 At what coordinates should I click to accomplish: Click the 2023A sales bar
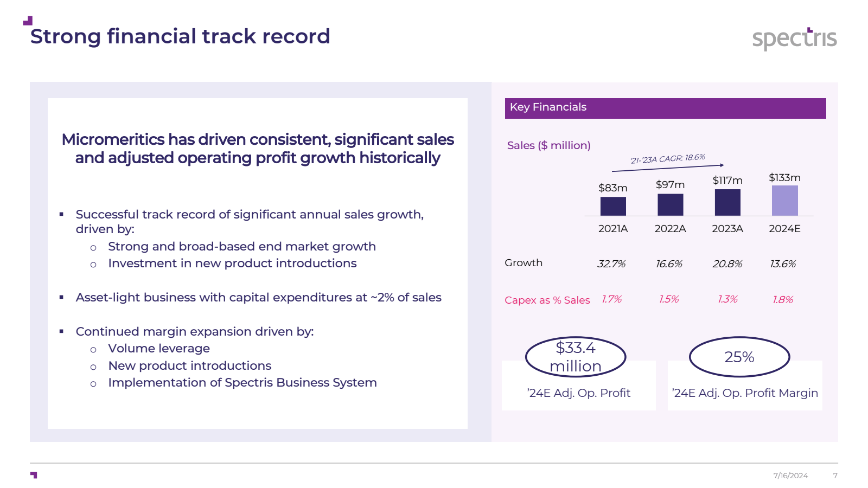727,202
